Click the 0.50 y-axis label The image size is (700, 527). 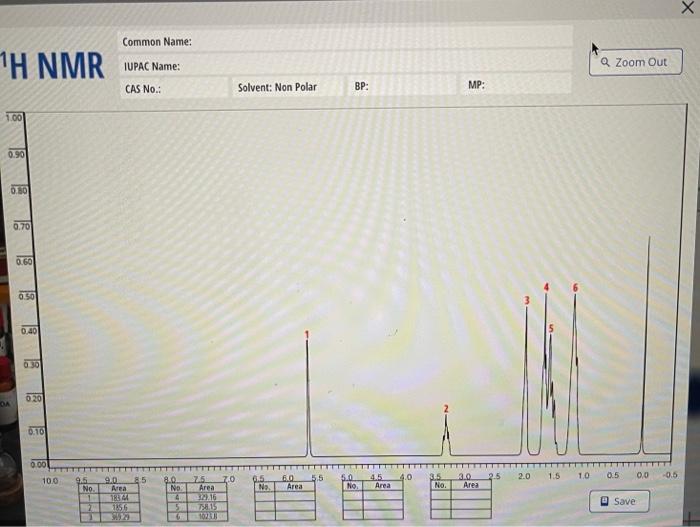tap(26, 297)
